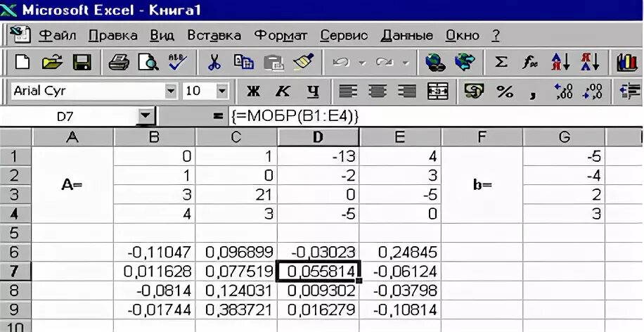Viewport: 644px width, 332px height.
Task: Click the New workbook icon
Action: click(22, 63)
